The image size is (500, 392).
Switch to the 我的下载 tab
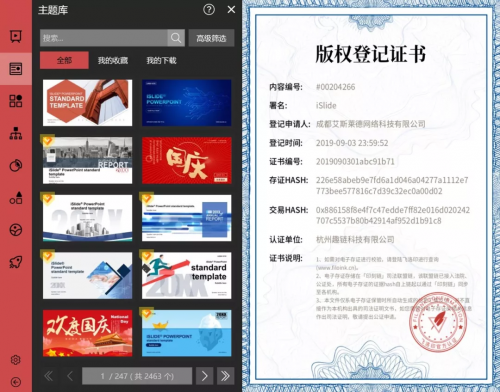coord(162,60)
